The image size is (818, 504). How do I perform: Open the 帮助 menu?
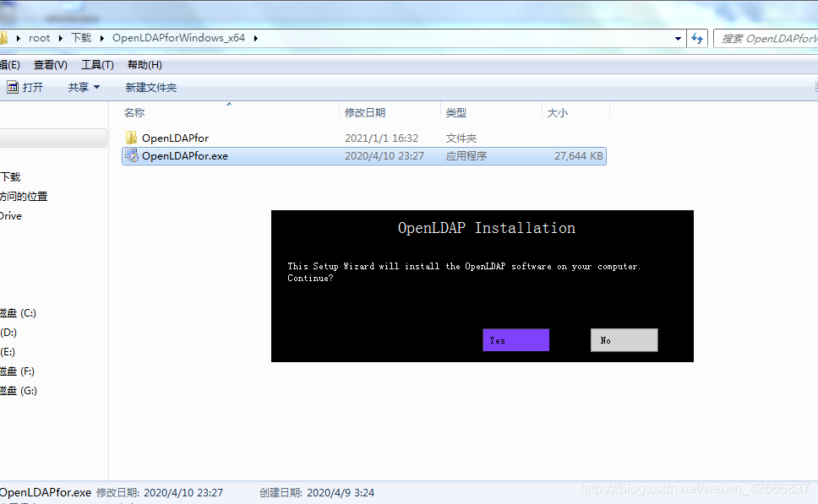tap(143, 64)
